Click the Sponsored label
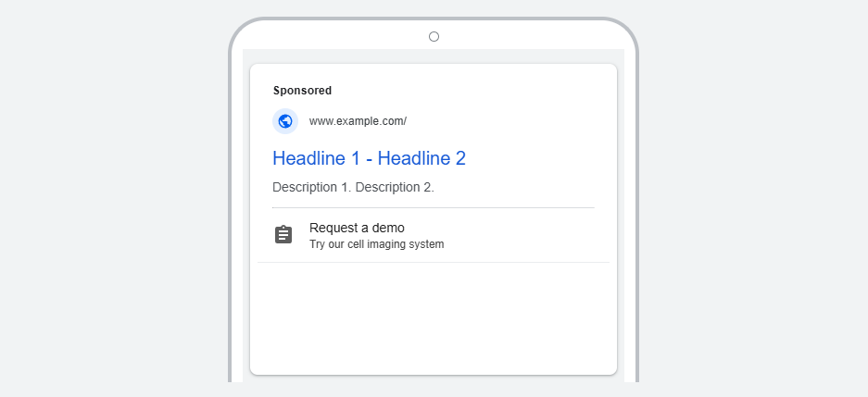The image size is (868, 397). (x=302, y=91)
